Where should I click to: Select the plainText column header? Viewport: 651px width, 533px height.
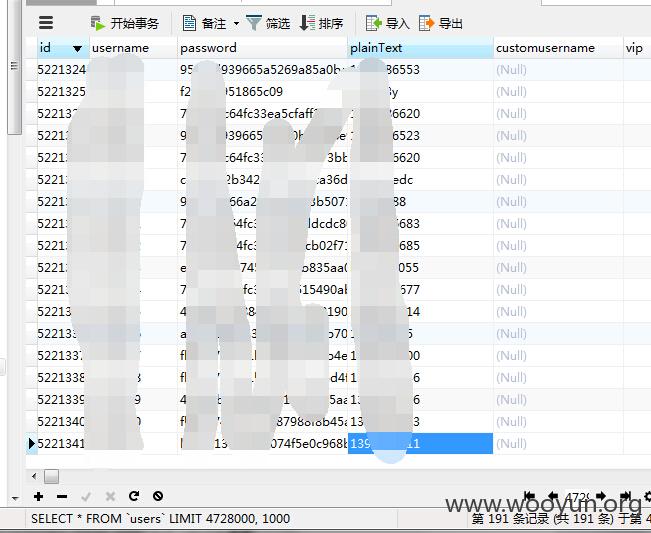point(420,48)
